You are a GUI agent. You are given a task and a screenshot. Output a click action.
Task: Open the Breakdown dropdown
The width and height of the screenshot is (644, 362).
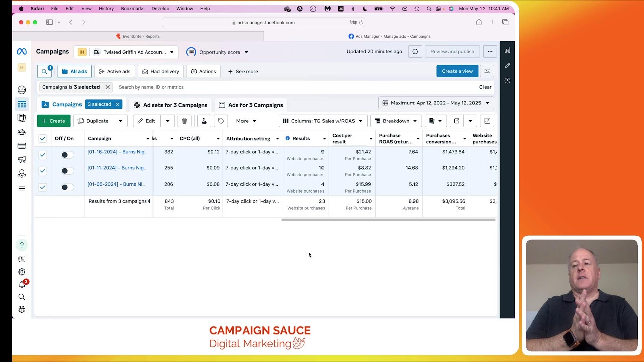point(396,121)
